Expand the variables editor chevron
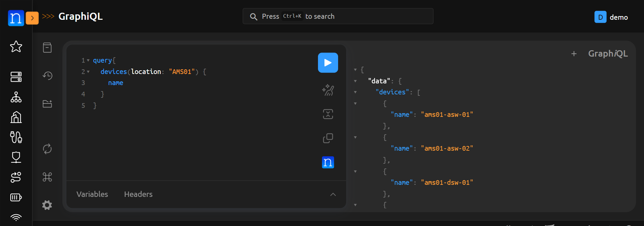 click(x=333, y=195)
